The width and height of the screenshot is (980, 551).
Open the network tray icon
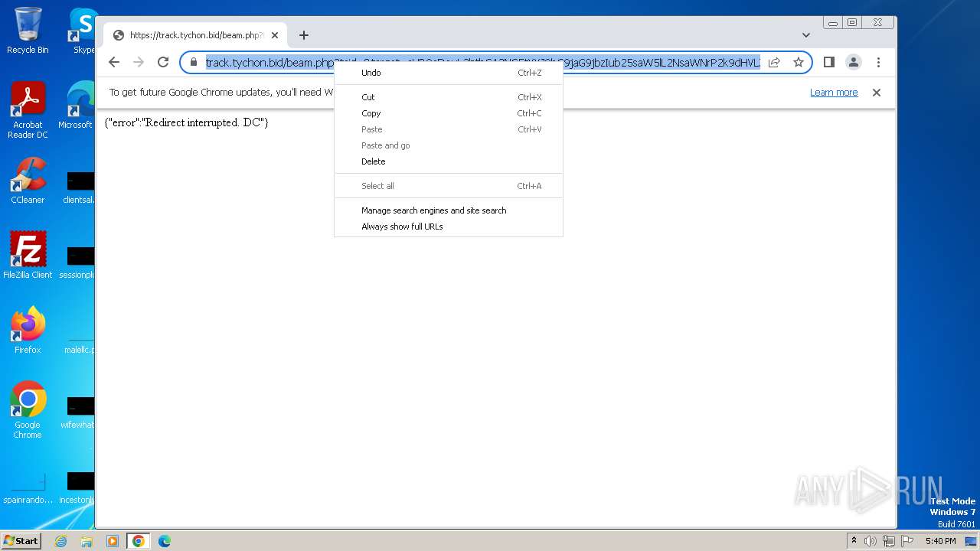pyautogui.click(x=888, y=541)
